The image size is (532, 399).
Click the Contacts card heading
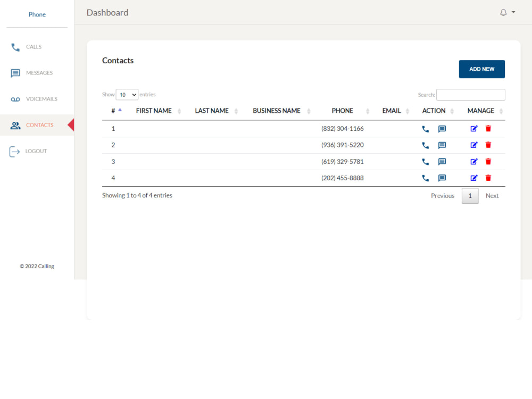click(x=118, y=61)
